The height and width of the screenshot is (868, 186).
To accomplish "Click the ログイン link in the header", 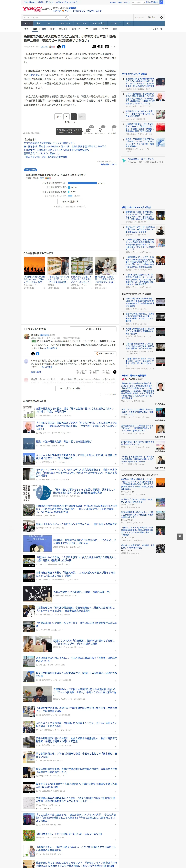I will tap(57, 11).
